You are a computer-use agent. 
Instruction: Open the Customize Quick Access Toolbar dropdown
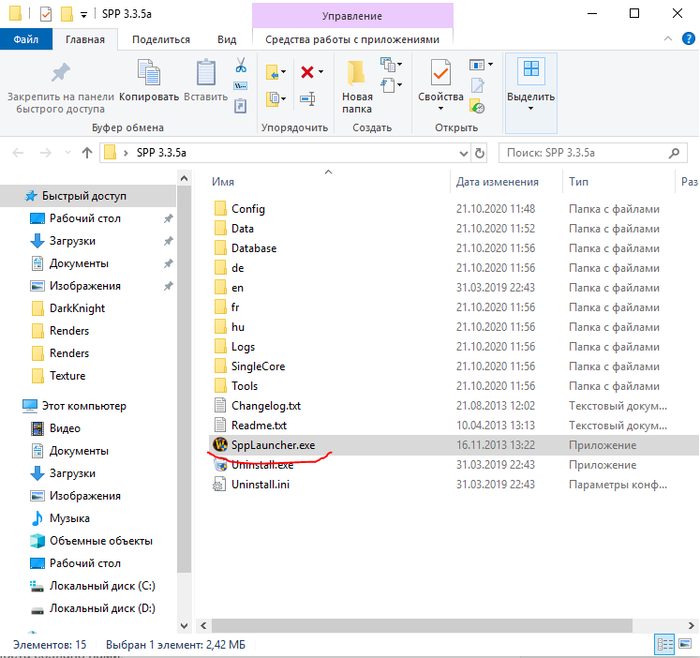point(83,15)
